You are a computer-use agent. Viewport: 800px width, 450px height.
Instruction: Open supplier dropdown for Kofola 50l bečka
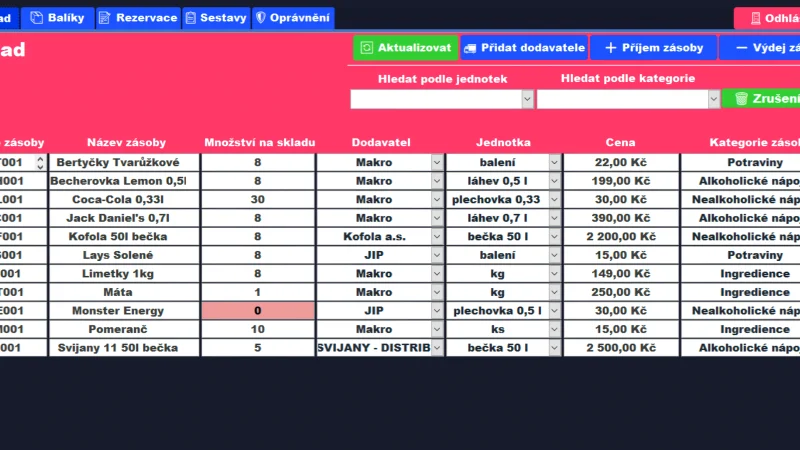437,237
